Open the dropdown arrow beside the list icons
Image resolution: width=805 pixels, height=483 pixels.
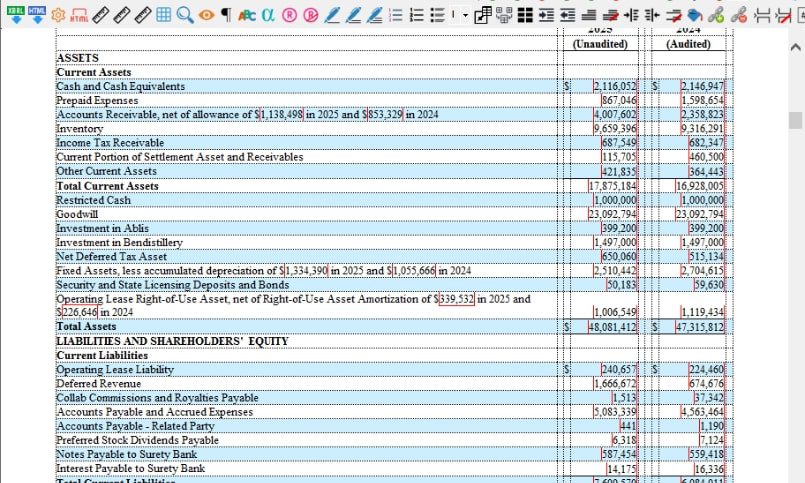(467, 15)
